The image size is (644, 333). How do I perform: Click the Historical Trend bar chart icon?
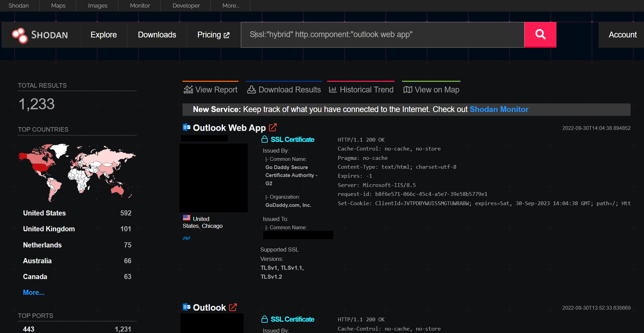tap(333, 90)
